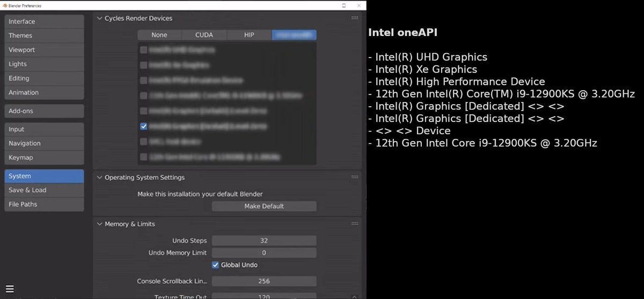Go to Viewport preferences
Screen dimensions: 644x299
click(x=44, y=50)
